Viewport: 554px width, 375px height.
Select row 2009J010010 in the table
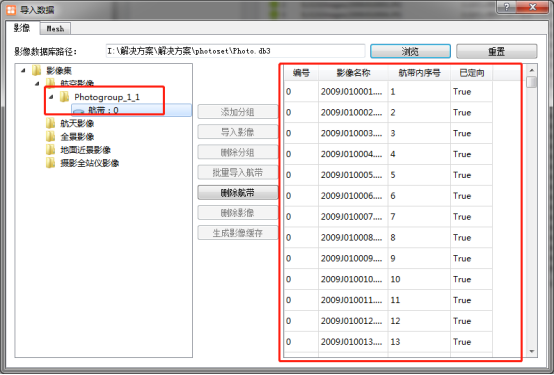click(x=388, y=280)
